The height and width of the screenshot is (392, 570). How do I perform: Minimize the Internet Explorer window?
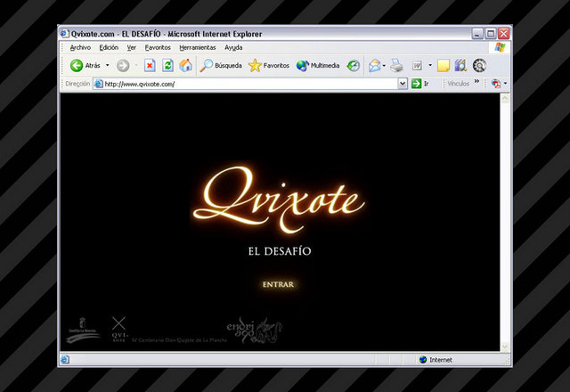tap(477, 34)
